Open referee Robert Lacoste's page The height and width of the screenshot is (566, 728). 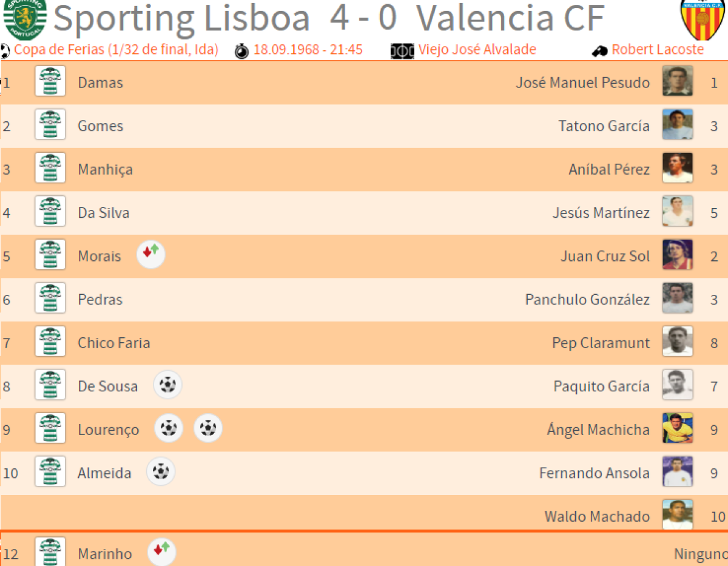tap(658, 50)
